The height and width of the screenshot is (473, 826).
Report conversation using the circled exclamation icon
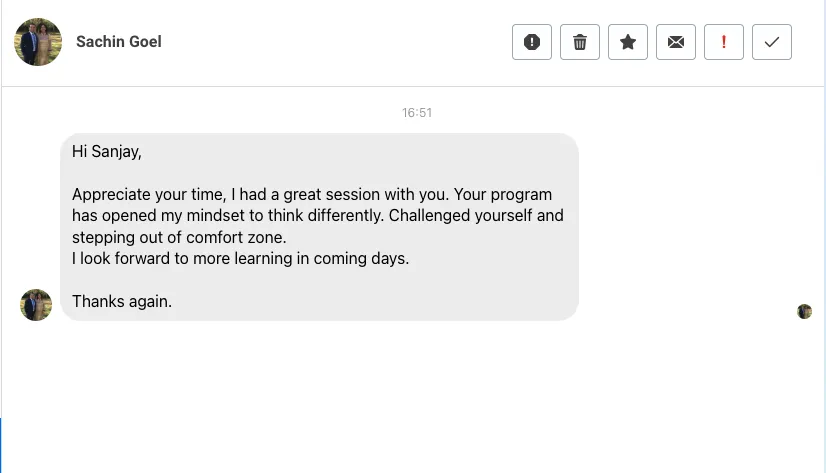pos(532,42)
